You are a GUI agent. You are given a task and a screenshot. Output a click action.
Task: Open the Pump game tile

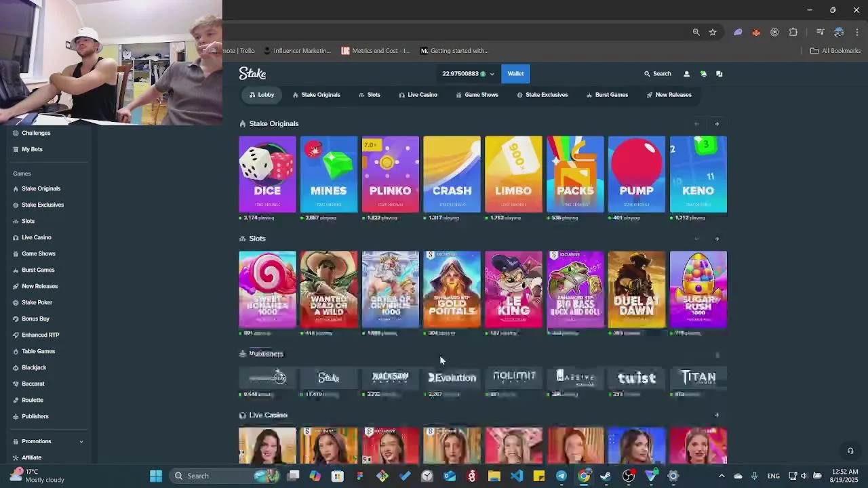point(637,174)
